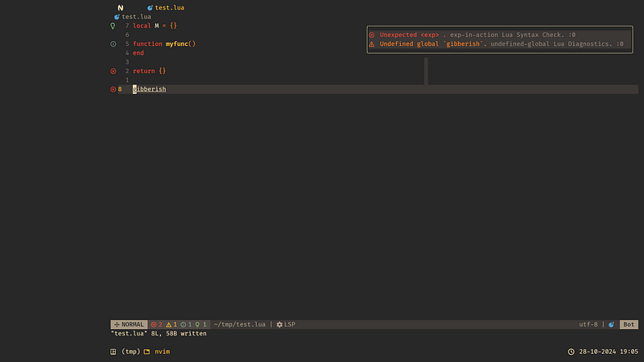Screen dimensions: 644x362
Task: Click the error count 2 in statusline
Action: pyautogui.click(x=157, y=324)
